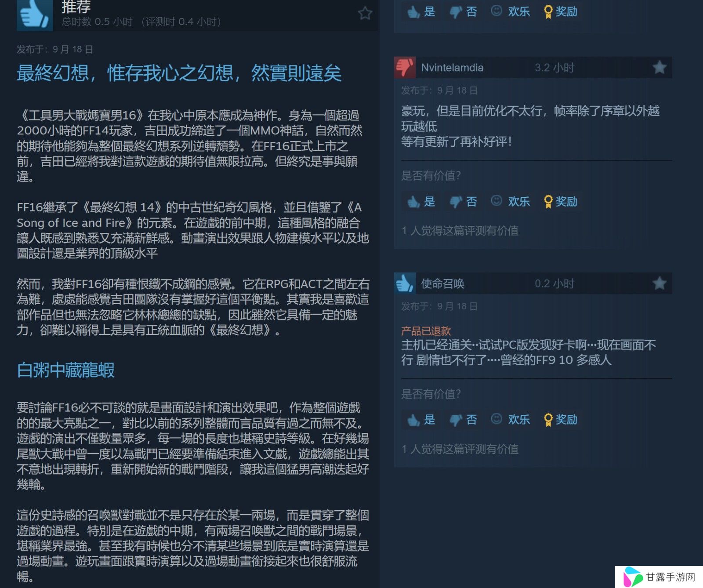Viewport: 703px width, 588px height.
Task: Click the 总时数 0.5 小时 text
Action: (x=97, y=22)
